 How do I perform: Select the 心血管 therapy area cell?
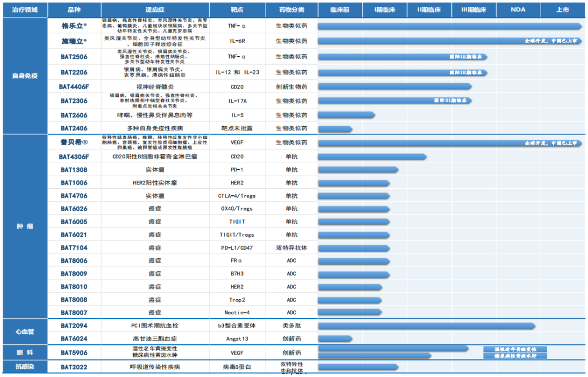coord(25,332)
